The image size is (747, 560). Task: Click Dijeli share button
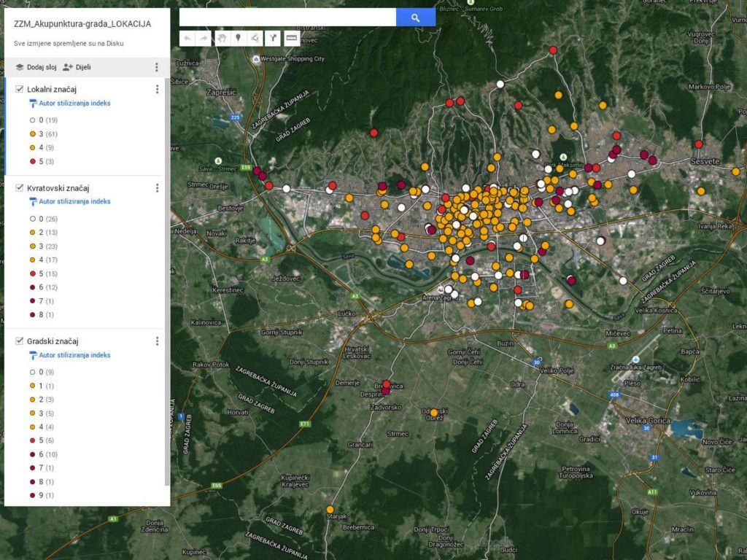pyautogui.click(x=77, y=67)
